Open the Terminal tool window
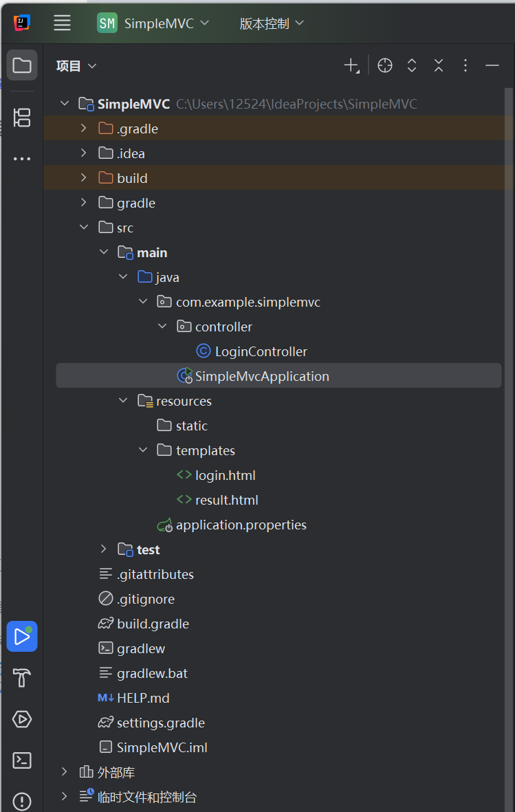The image size is (515, 812). [21, 760]
